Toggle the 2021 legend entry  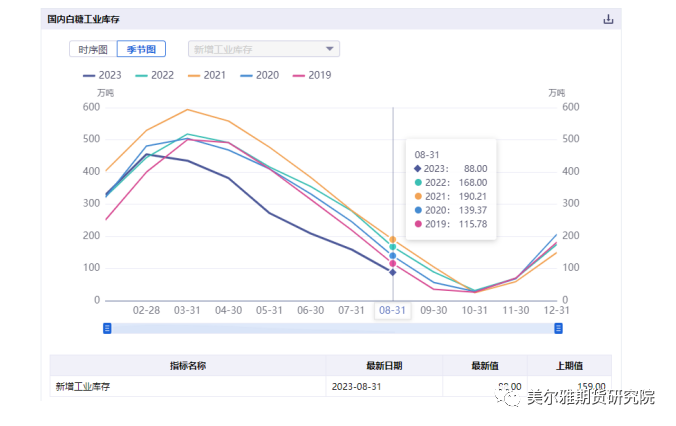coord(205,75)
